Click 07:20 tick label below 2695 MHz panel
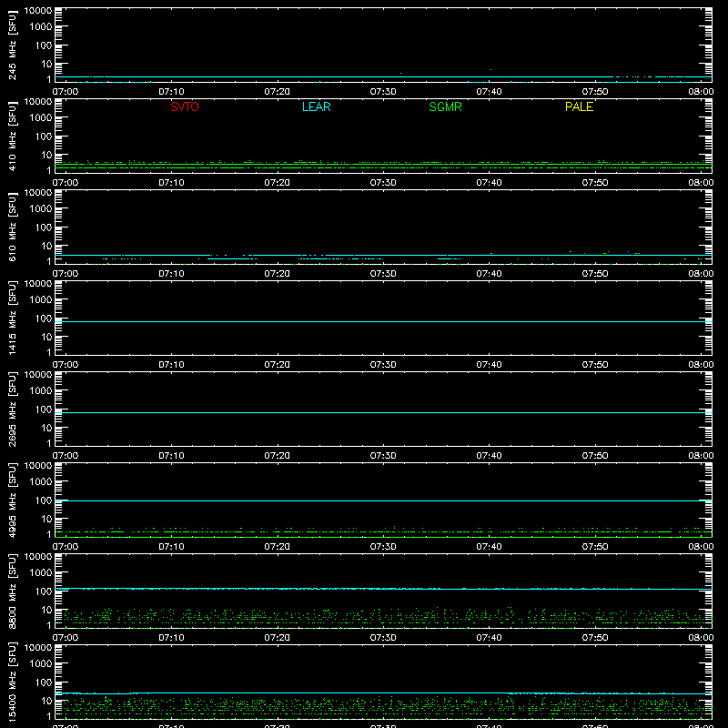 [x=278, y=456]
